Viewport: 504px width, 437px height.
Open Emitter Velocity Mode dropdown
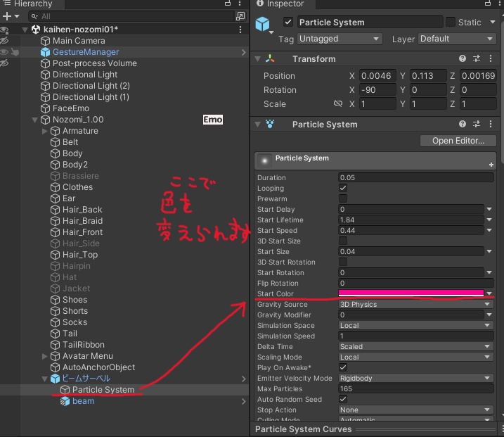pos(416,378)
